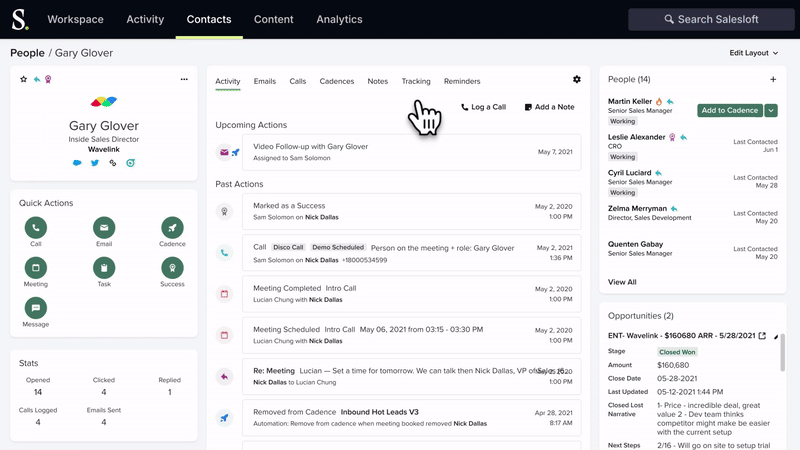Click the Demo Scheduled tag on call entry
800x450 pixels.
(338, 247)
